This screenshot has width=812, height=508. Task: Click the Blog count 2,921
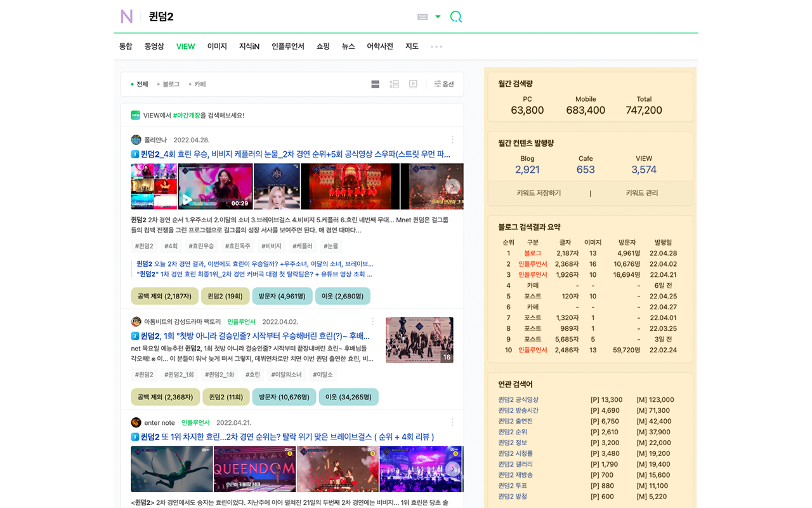(x=527, y=170)
